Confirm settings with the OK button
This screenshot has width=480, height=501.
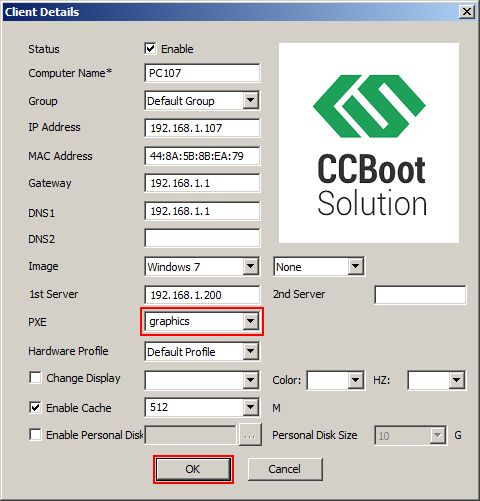[x=193, y=469]
